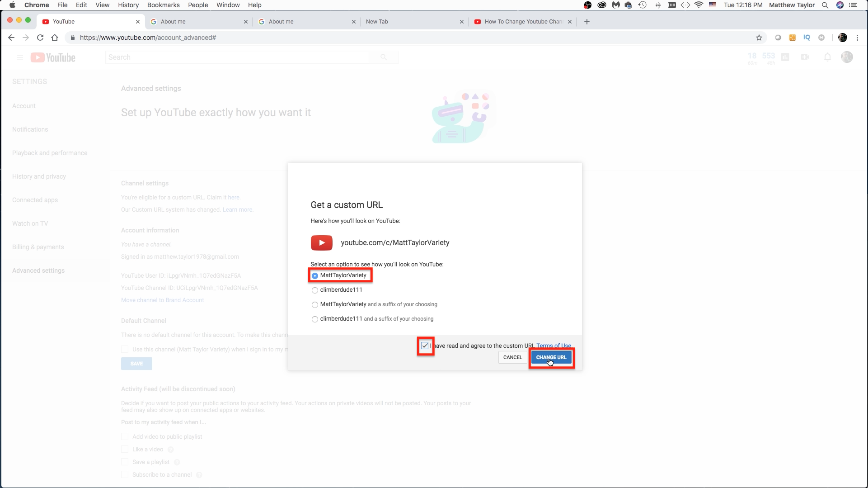Open the Apple menu

(12, 5)
